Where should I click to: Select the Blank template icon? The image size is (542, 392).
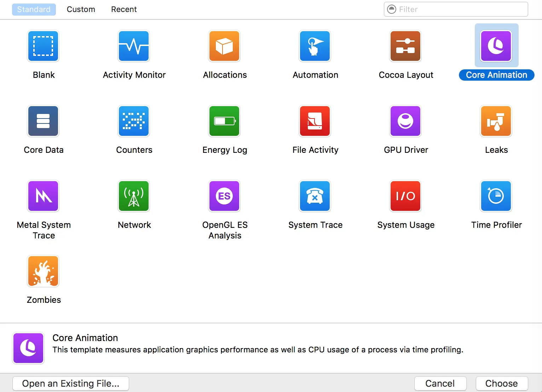click(43, 46)
